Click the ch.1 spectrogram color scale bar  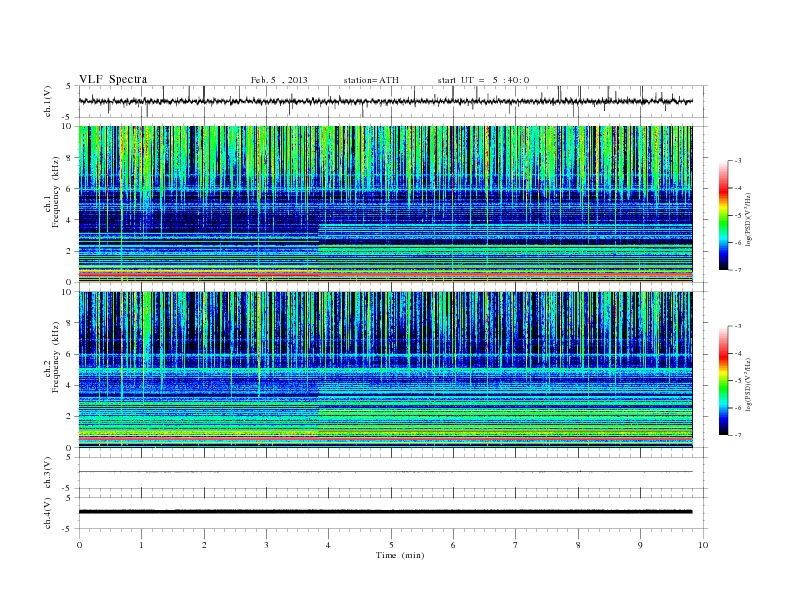(x=723, y=216)
